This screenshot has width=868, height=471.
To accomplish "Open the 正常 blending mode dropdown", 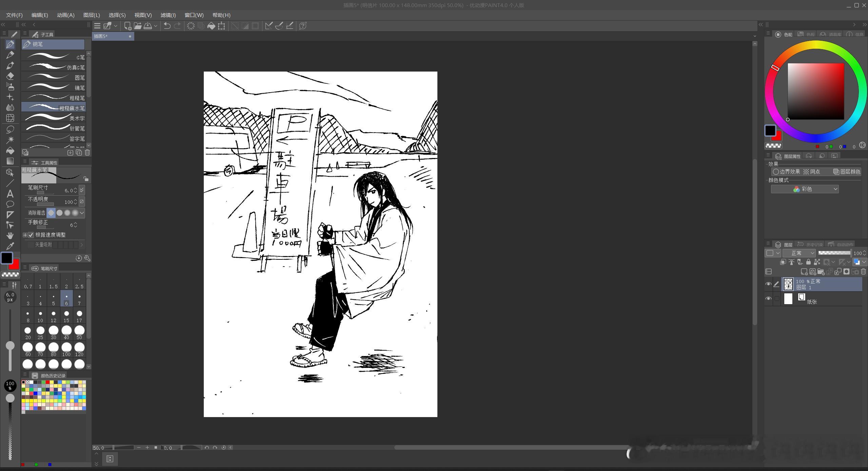I will 799,253.
